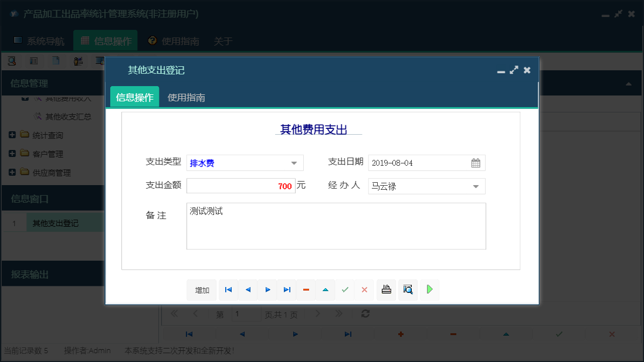Screen dimensions: 644x362
Task: Jump to the first expense record
Action: pos(228,289)
